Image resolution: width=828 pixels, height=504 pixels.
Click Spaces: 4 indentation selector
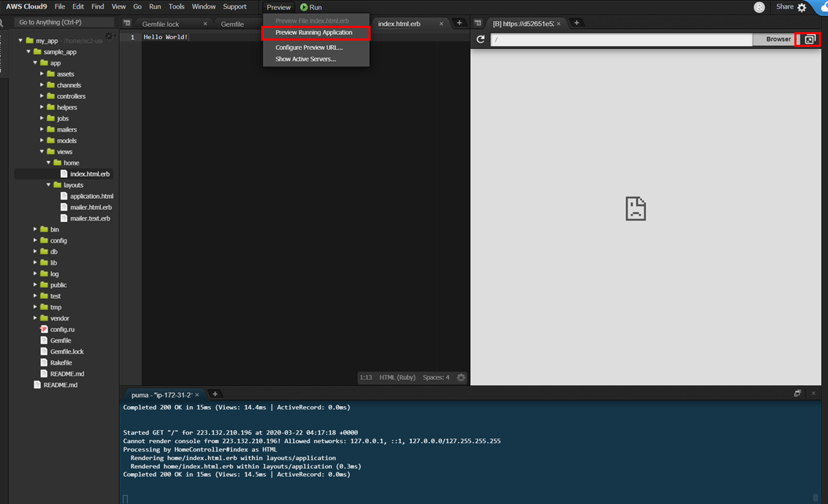coord(436,377)
